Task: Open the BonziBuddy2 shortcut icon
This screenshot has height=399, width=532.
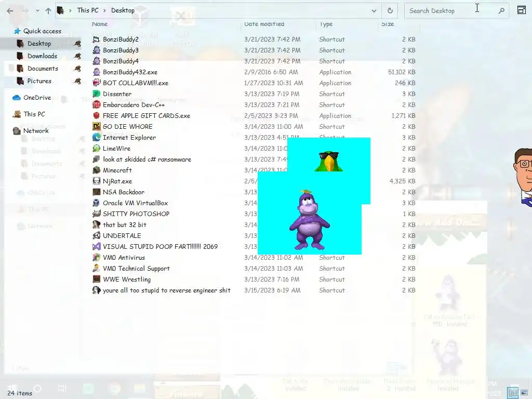Action: (96, 39)
